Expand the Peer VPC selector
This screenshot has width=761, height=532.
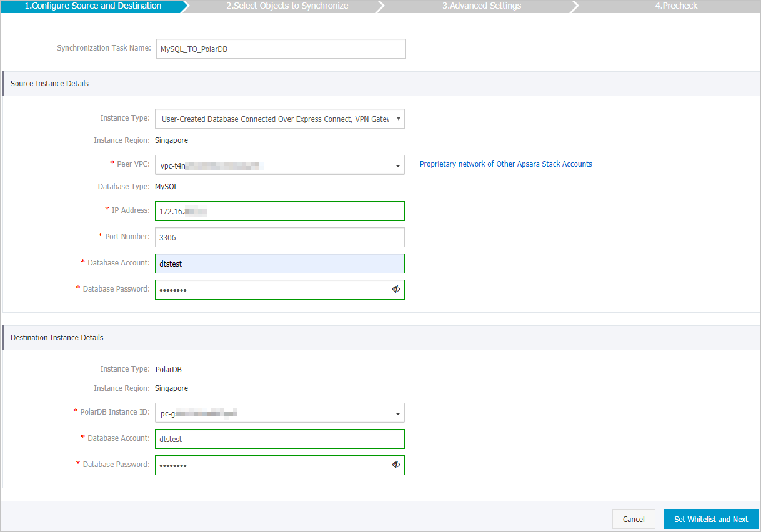point(279,164)
